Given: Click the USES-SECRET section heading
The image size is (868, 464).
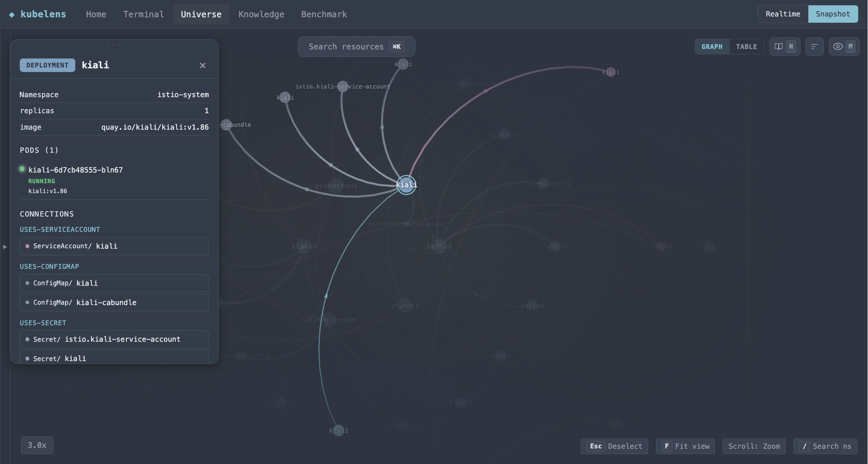Looking at the screenshot, I should tap(43, 323).
